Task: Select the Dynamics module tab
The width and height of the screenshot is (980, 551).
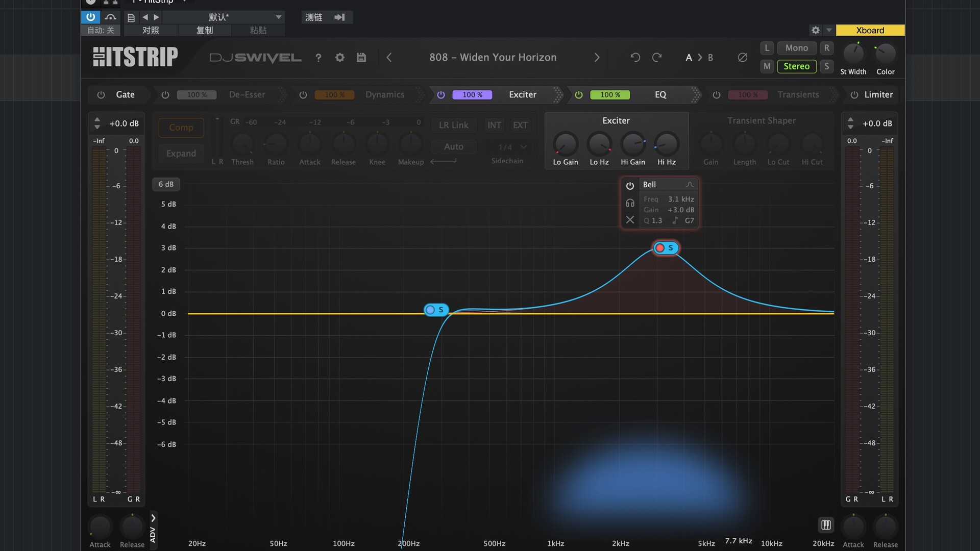Action: 385,95
